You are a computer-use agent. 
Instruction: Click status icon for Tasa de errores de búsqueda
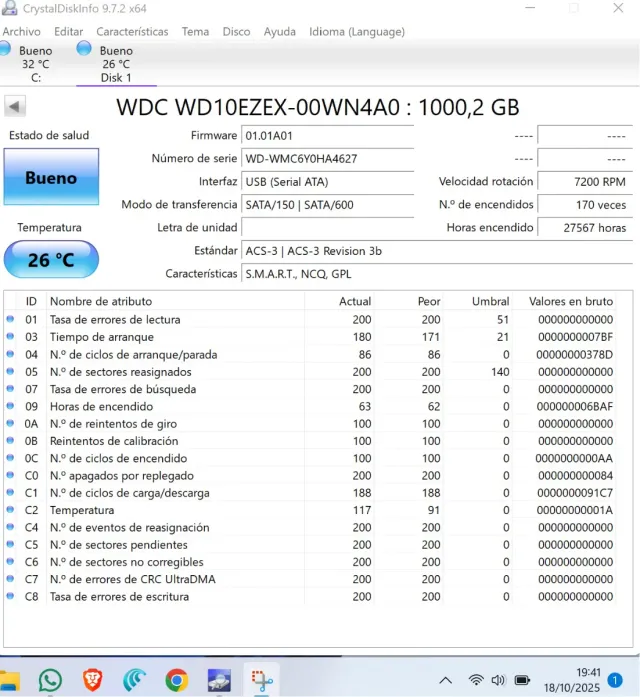[x=10, y=389]
